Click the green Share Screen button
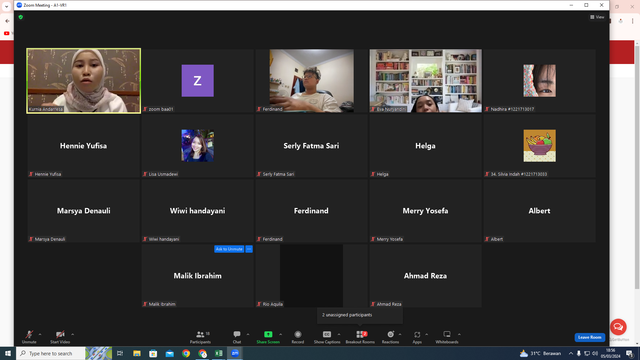640x360 pixels. 268,337
